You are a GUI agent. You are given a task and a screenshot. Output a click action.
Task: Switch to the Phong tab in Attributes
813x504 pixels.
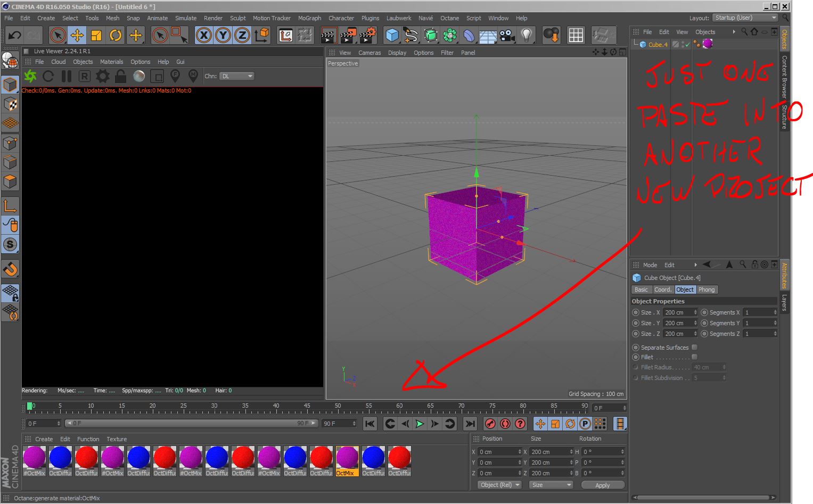pos(707,290)
